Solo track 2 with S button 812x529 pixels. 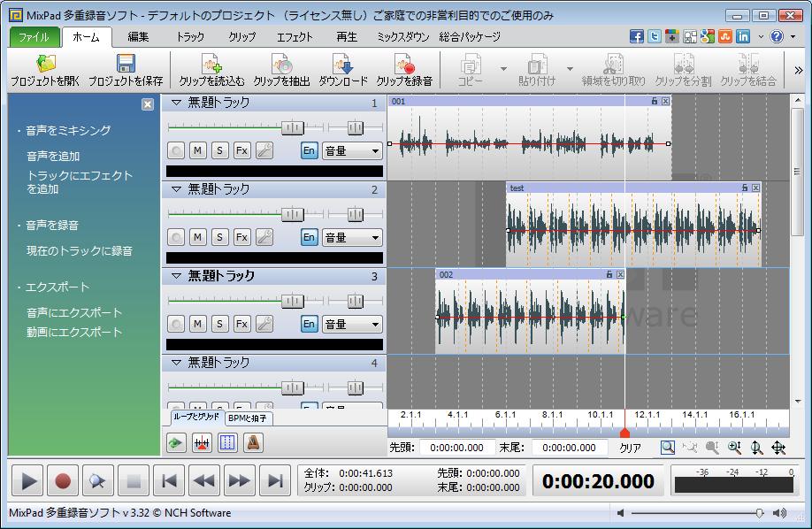(x=219, y=237)
